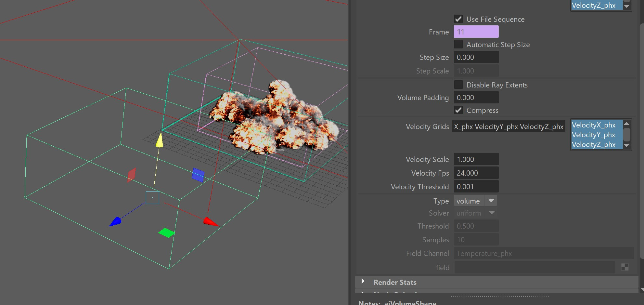Click the velocity grid list scroll-down arrow
This screenshot has width=644, height=305.
(x=627, y=146)
